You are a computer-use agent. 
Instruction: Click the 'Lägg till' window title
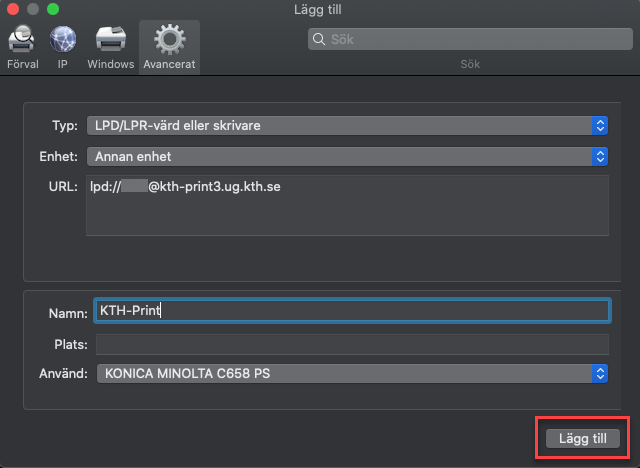coord(320,9)
